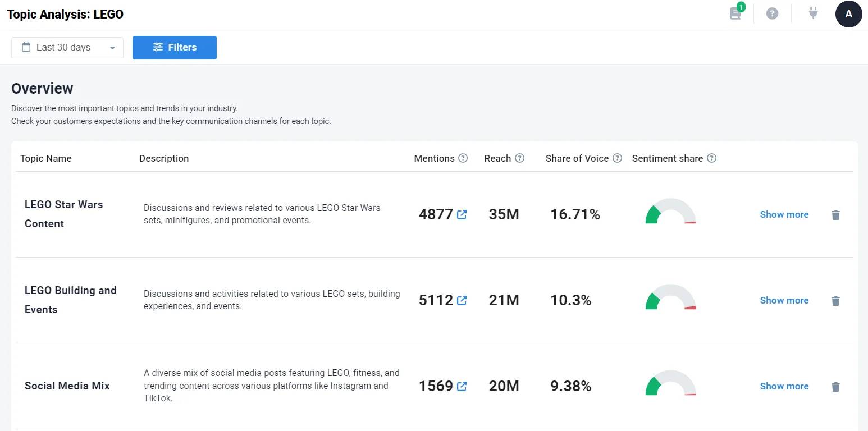
Task: Expand the date range chevron arrow
Action: [112, 48]
